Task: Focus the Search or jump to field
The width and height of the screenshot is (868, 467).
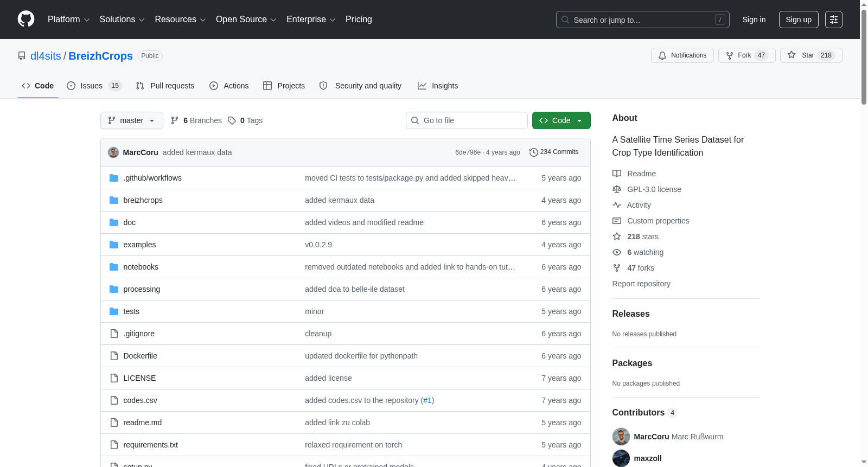Action: [x=643, y=20]
